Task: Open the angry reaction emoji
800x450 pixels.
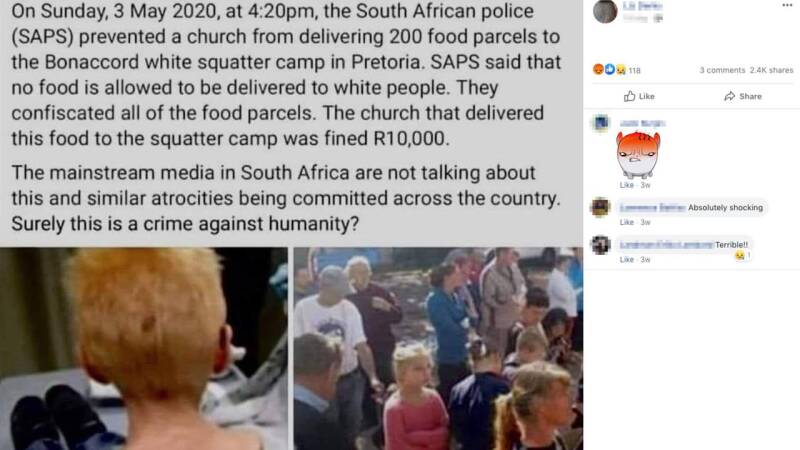Action: (598, 69)
